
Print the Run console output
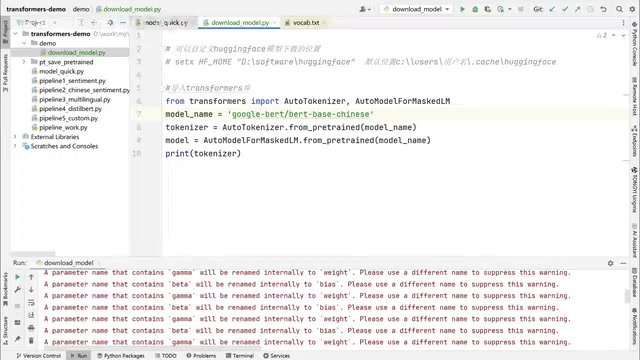tap(31, 328)
